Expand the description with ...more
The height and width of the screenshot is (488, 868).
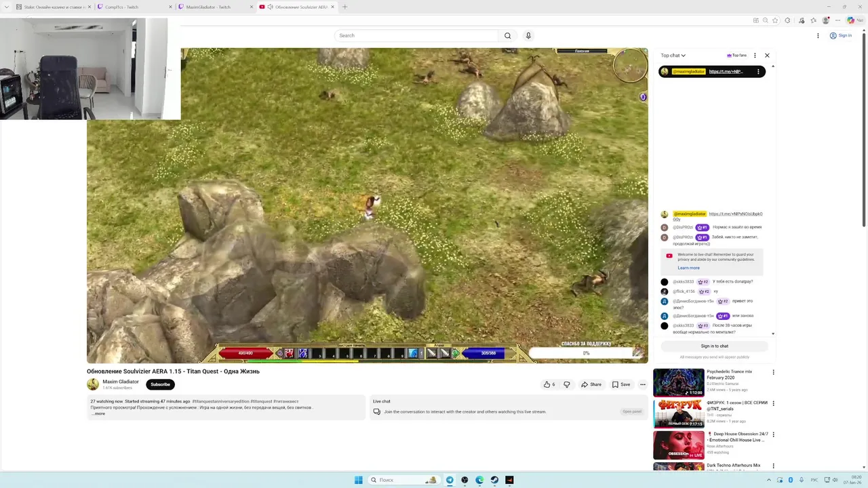(98, 413)
